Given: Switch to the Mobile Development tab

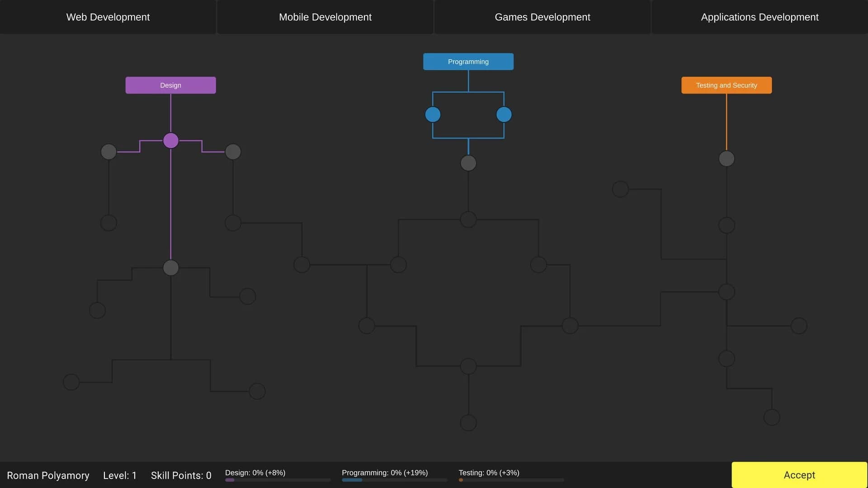Looking at the screenshot, I should click(325, 17).
